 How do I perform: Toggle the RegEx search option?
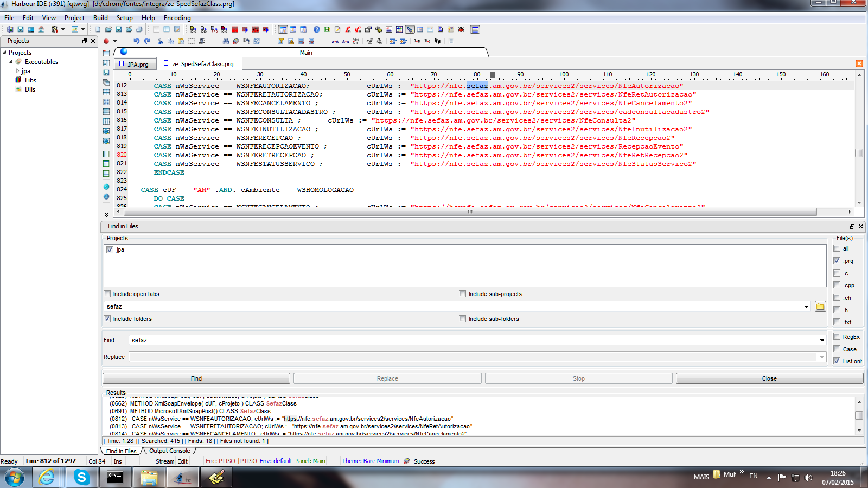pos(837,337)
